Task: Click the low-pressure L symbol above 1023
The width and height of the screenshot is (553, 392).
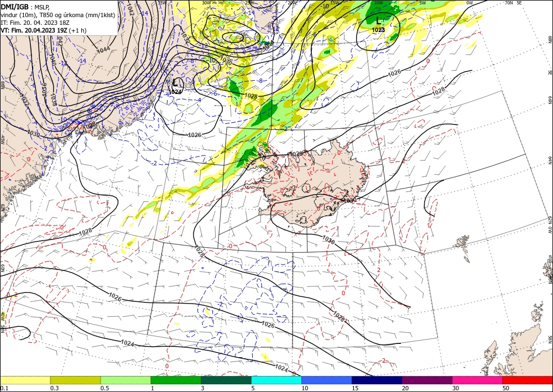Action: point(378,20)
